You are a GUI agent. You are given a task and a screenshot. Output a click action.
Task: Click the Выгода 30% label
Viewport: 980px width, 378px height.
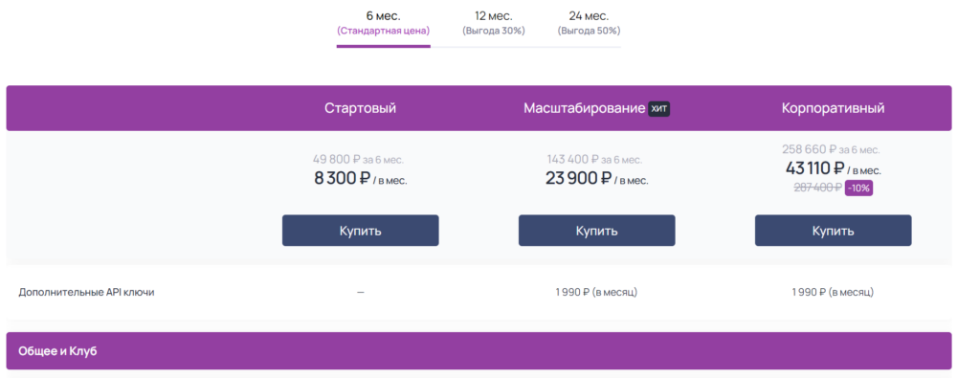(493, 31)
